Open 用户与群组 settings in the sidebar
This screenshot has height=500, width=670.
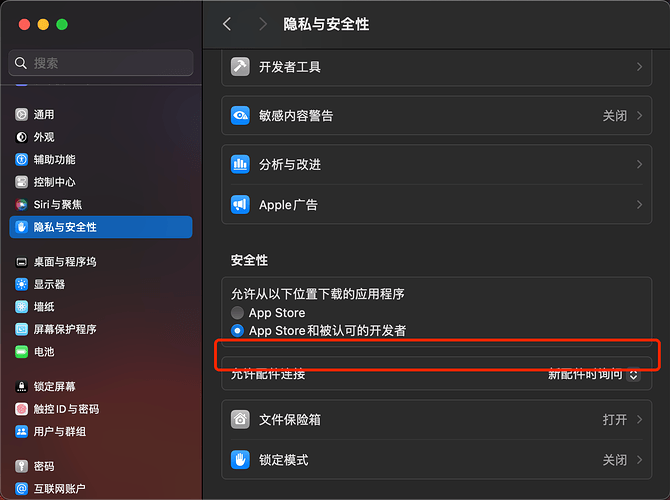tap(60, 431)
